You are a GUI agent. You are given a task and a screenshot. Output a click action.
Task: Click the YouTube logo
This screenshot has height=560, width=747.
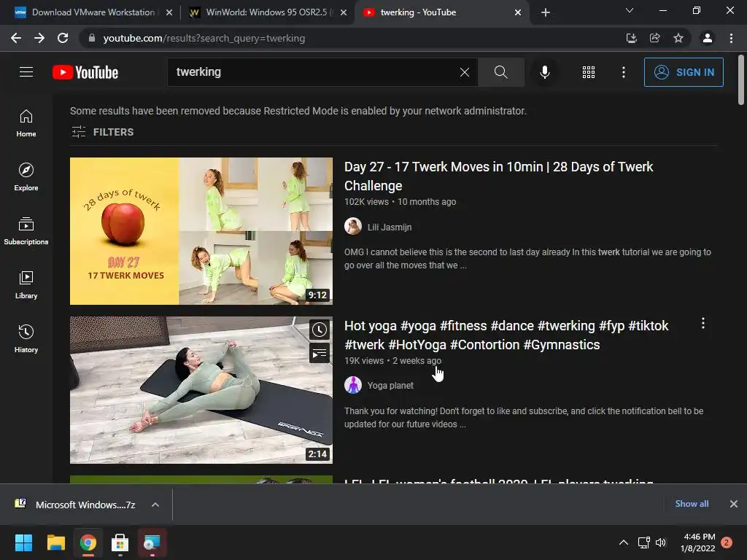click(85, 72)
